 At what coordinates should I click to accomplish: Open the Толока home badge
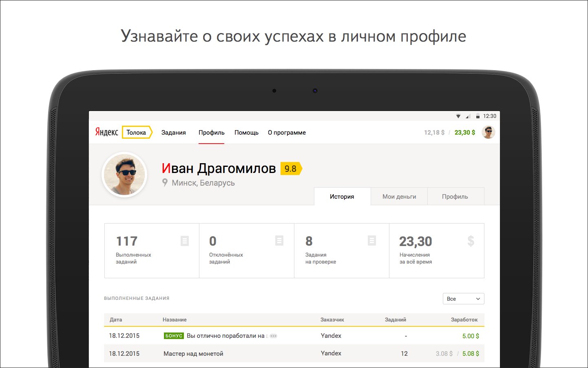point(136,132)
